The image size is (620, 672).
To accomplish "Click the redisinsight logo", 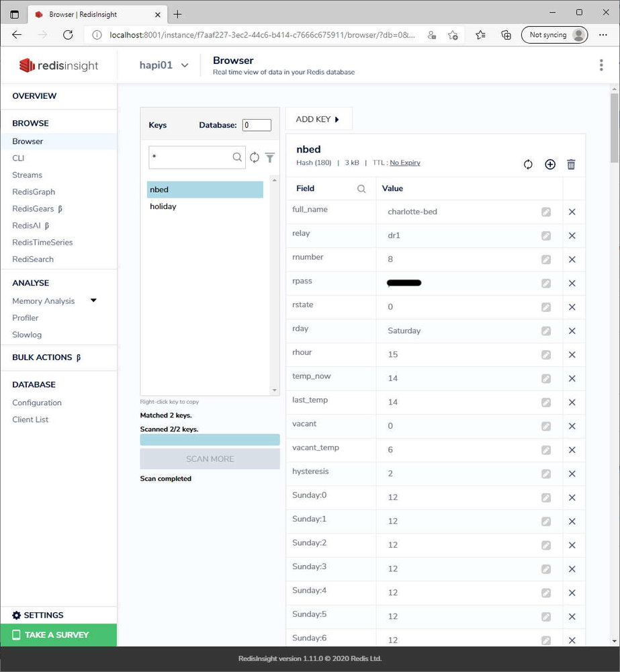I will (58, 65).
